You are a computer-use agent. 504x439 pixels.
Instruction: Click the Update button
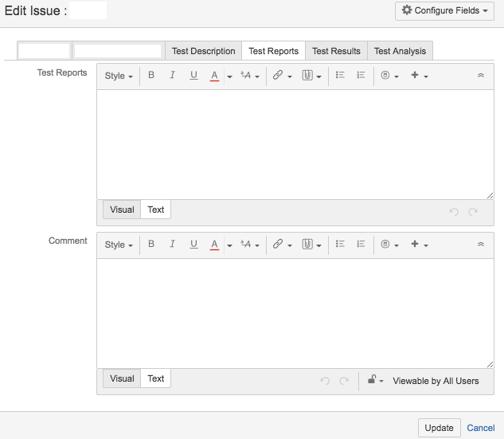click(439, 428)
